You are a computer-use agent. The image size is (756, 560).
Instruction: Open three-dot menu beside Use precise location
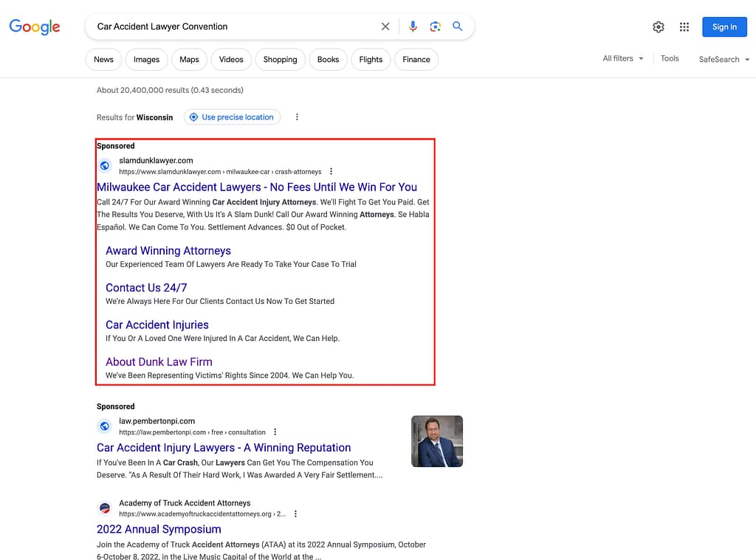pyautogui.click(x=297, y=117)
